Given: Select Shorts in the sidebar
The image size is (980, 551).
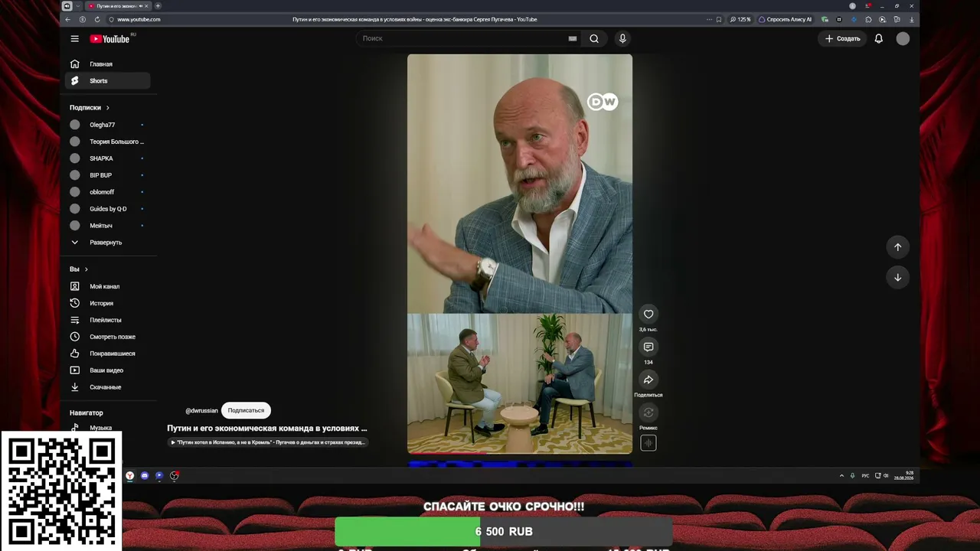Looking at the screenshot, I should pyautogui.click(x=109, y=81).
